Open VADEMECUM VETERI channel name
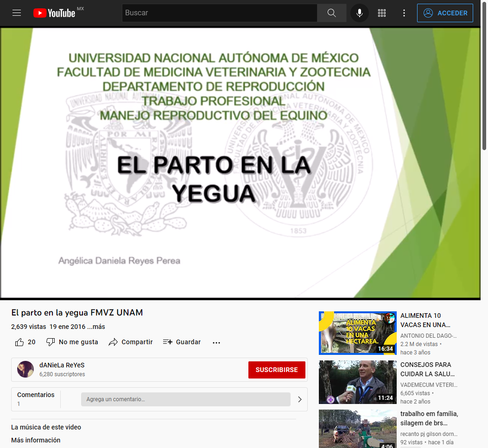488x448 pixels. (x=429, y=385)
